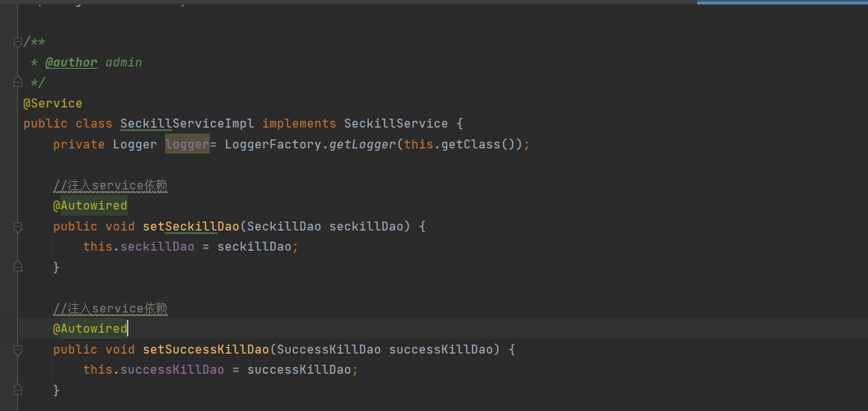Click fold marker at setSeckillDao closing brace

pyautogui.click(x=18, y=266)
